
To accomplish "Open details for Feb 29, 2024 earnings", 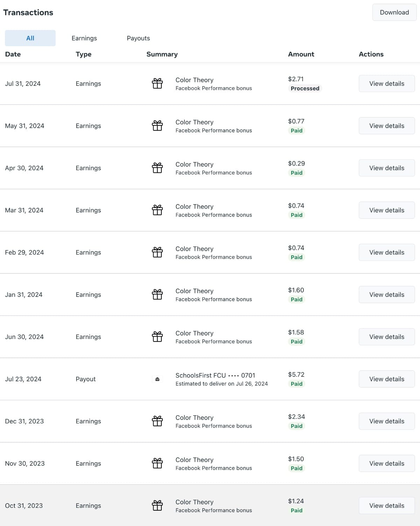I will point(386,252).
